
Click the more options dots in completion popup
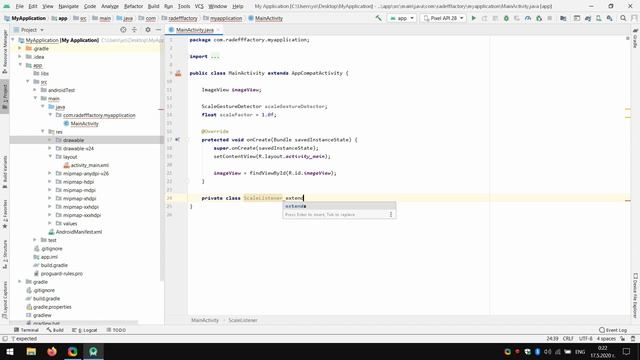pyautogui.click(x=391, y=214)
